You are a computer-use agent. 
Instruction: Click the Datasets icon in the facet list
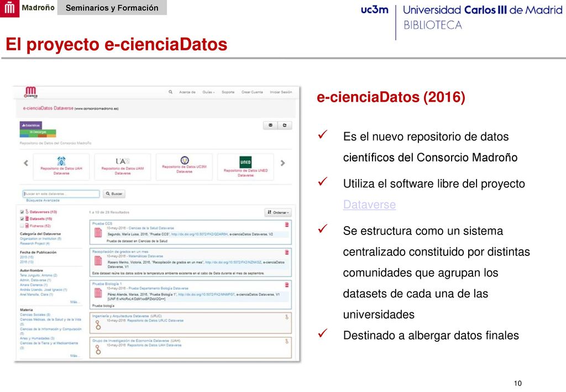tap(27, 219)
